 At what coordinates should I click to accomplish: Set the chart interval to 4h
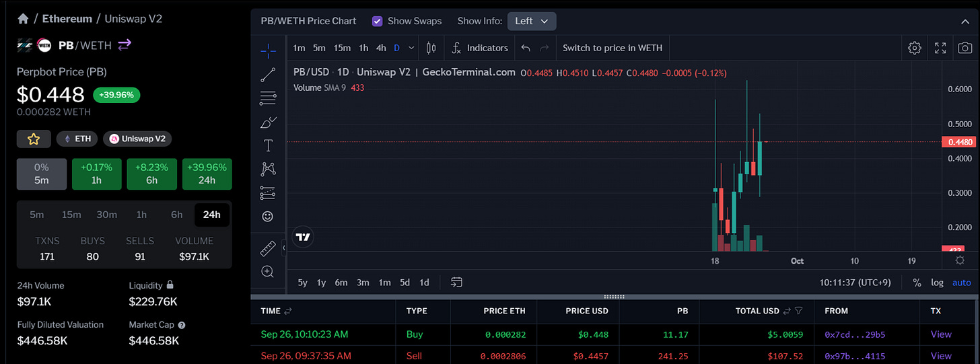381,48
